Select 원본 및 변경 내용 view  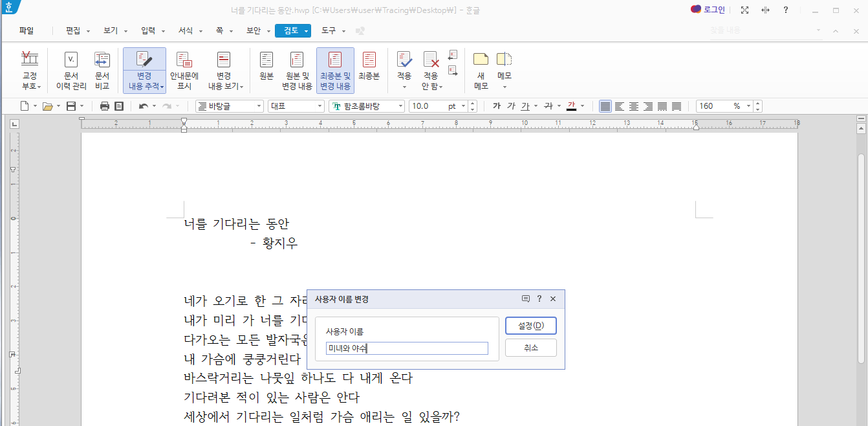point(297,71)
